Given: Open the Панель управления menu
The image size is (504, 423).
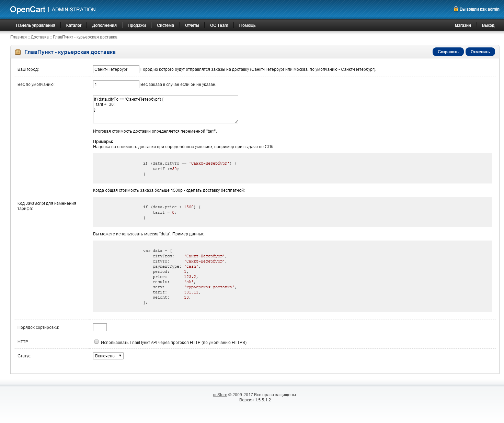Looking at the screenshot, I should click(35, 25).
